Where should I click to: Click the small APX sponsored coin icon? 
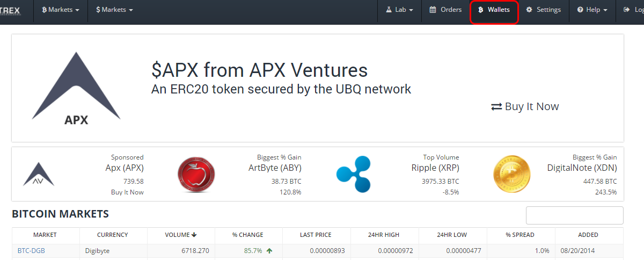click(39, 174)
